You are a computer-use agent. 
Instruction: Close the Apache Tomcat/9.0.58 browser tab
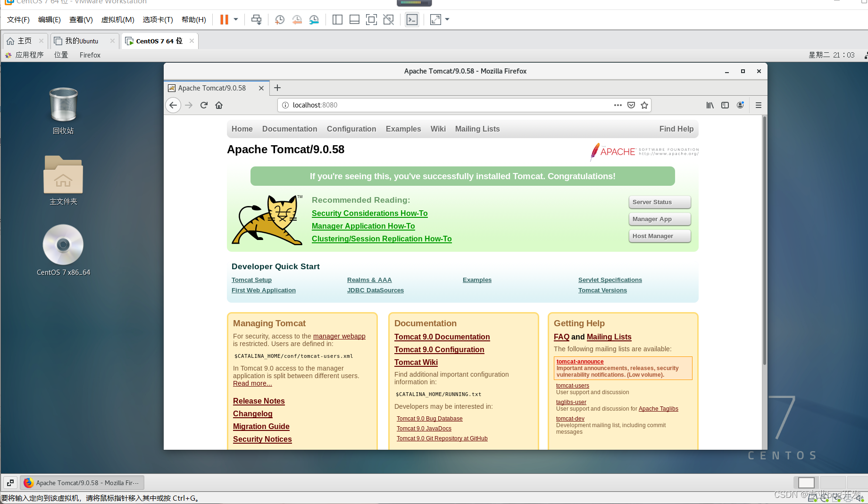pos(261,88)
